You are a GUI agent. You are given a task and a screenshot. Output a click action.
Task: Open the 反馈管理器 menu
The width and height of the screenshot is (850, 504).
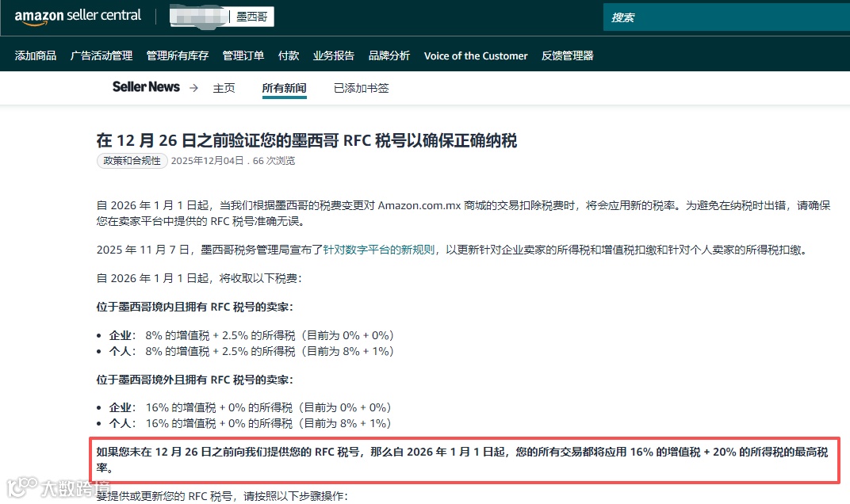568,55
